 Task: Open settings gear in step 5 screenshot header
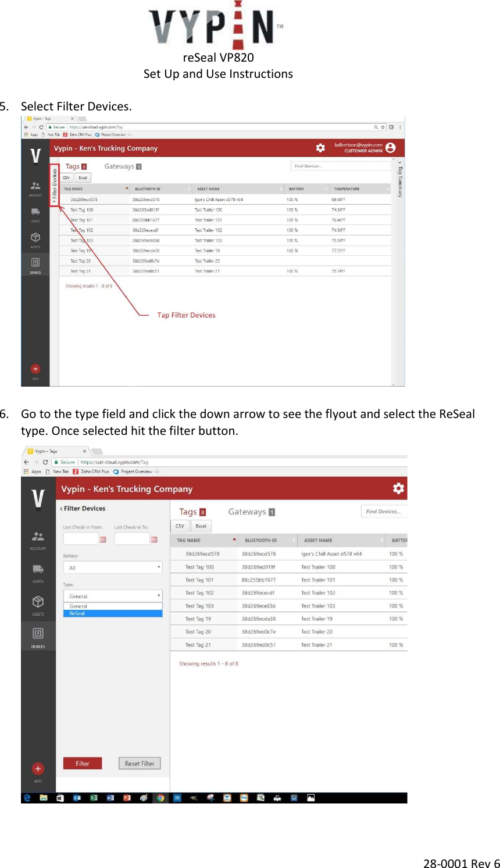(x=320, y=148)
